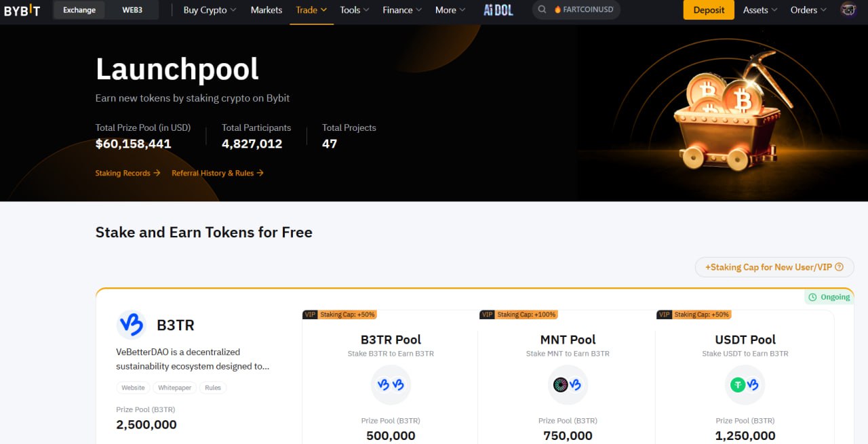This screenshot has width=868, height=444.
Task: Click total participants value 4,827,012
Action: [x=252, y=144]
